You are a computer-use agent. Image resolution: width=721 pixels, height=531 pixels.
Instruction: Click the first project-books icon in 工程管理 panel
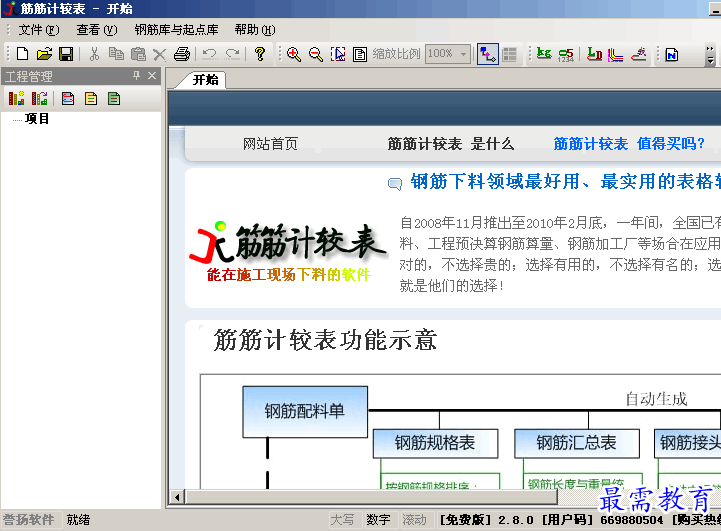click(x=17, y=98)
